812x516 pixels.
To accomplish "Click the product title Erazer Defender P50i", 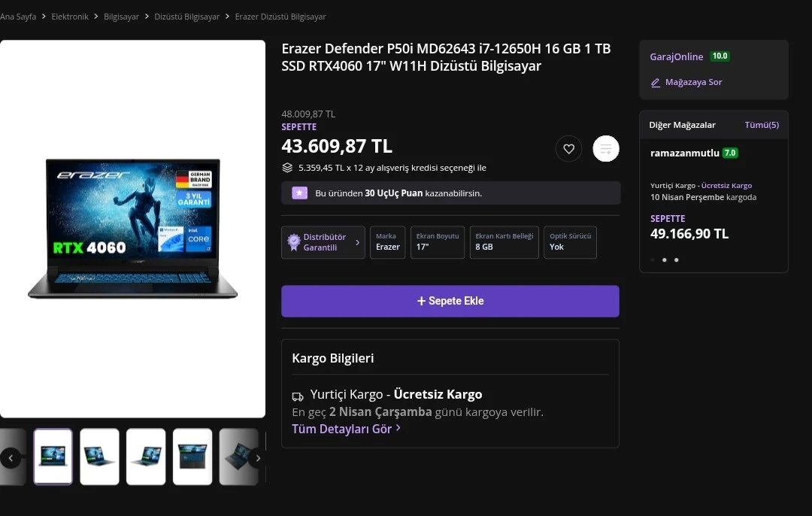I will click(x=446, y=57).
